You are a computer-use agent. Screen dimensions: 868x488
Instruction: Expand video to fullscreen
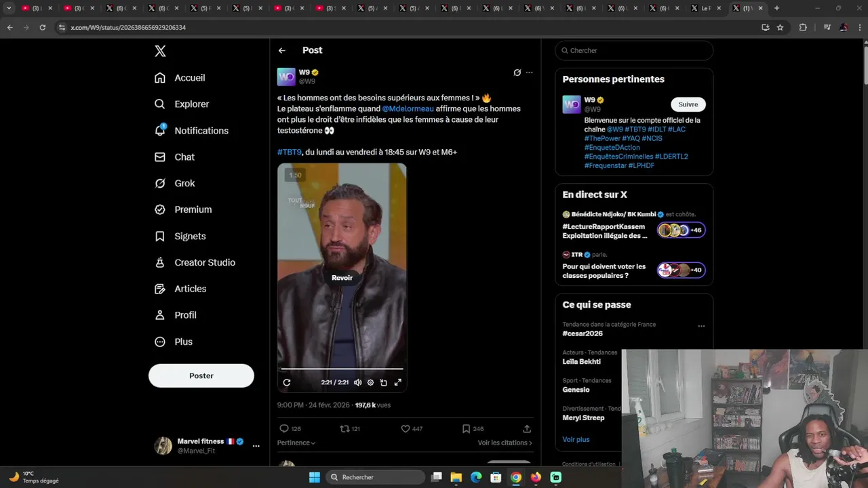tap(398, 383)
